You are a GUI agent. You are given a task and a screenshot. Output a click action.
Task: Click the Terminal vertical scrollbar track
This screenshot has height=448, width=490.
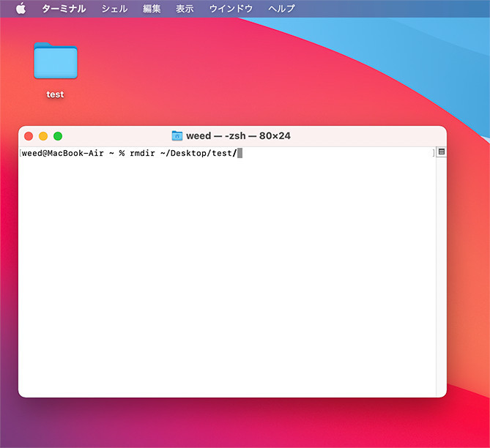pos(441,277)
